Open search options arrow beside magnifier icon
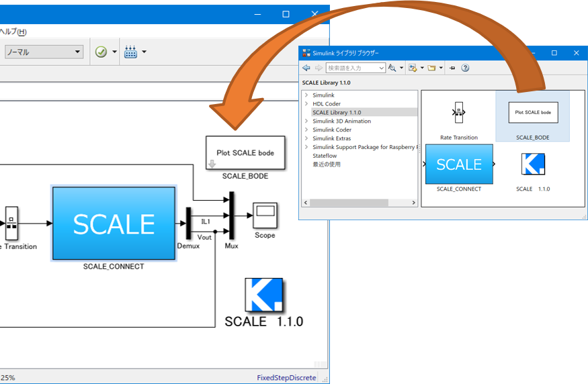Viewport: 588px width, 384px height. (401, 68)
